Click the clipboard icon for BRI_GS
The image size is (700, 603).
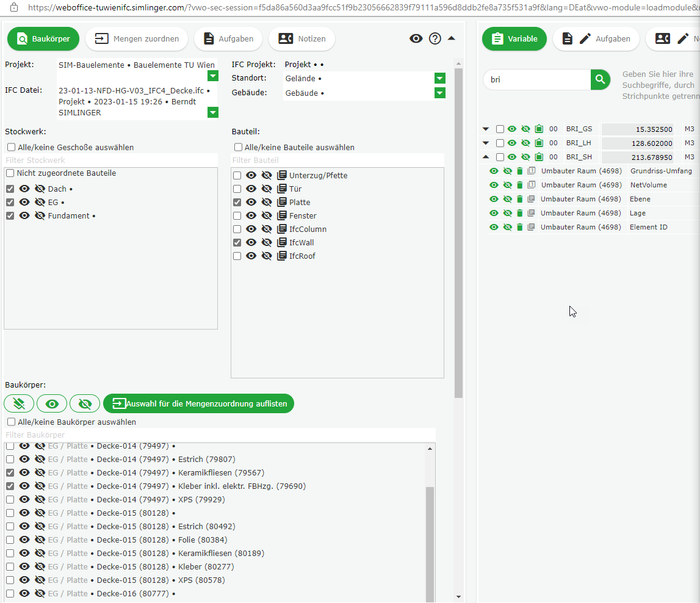[539, 129]
